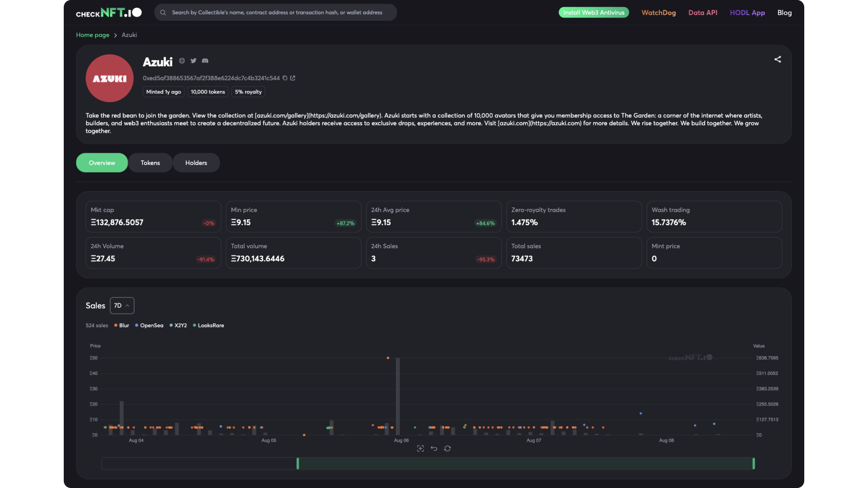This screenshot has height=488, width=868.
Task: Switch to the Holders tab
Action: [x=196, y=163]
